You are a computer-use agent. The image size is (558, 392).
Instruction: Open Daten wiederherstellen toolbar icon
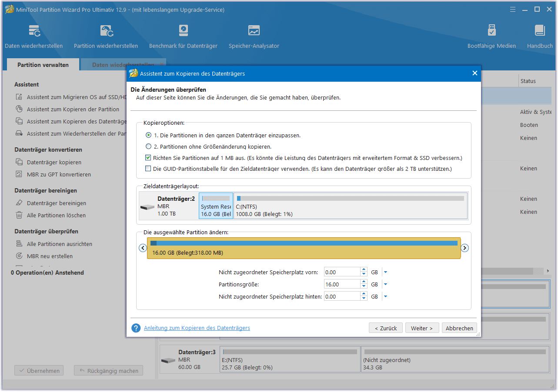click(x=34, y=31)
